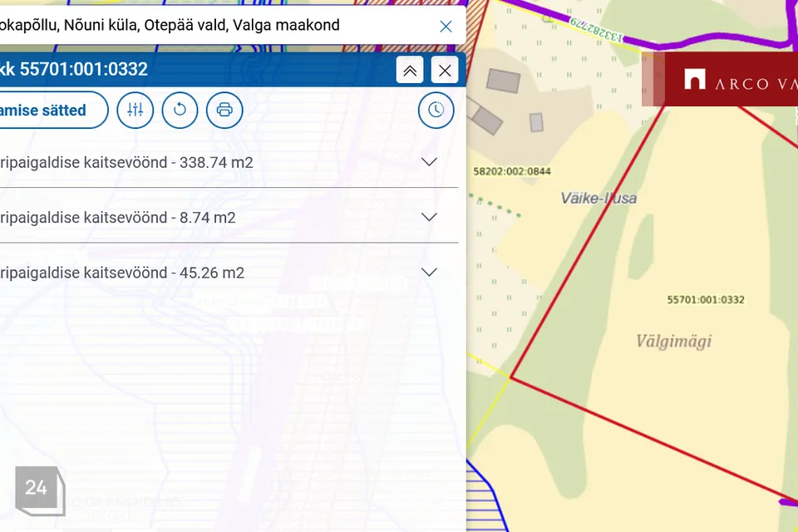Click the Väike-Ilusa place name on map
The height and width of the screenshot is (532, 798).
pos(598,198)
